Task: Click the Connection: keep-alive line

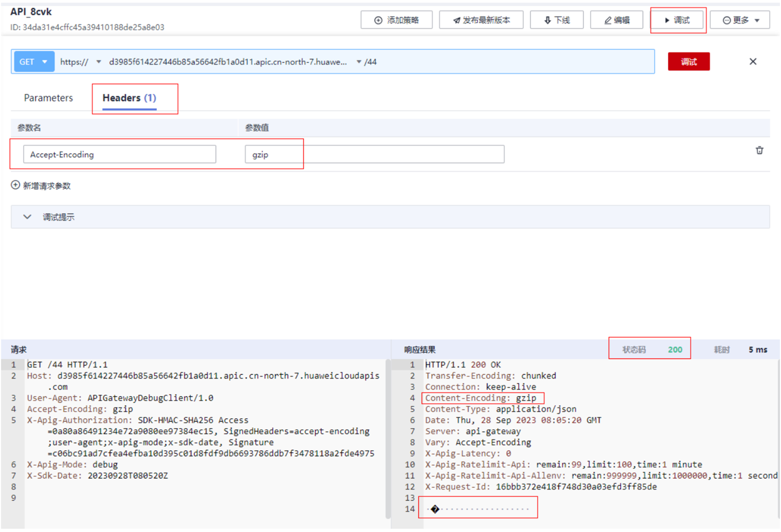Action: tap(480, 387)
